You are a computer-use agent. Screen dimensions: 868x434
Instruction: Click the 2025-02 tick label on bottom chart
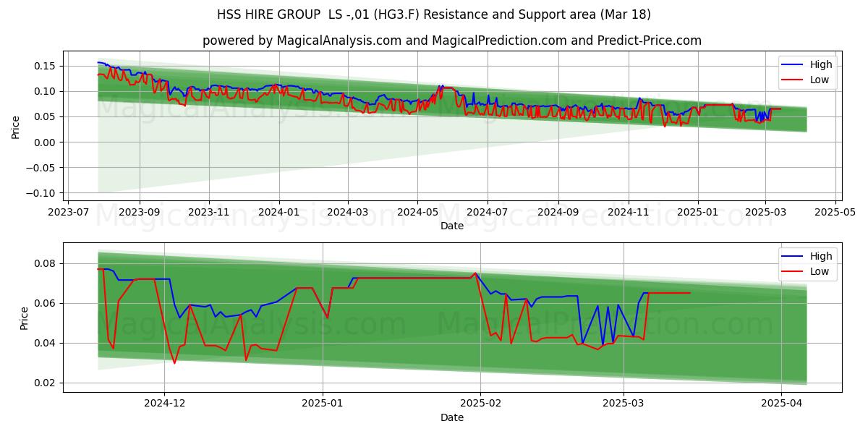(481, 404)
